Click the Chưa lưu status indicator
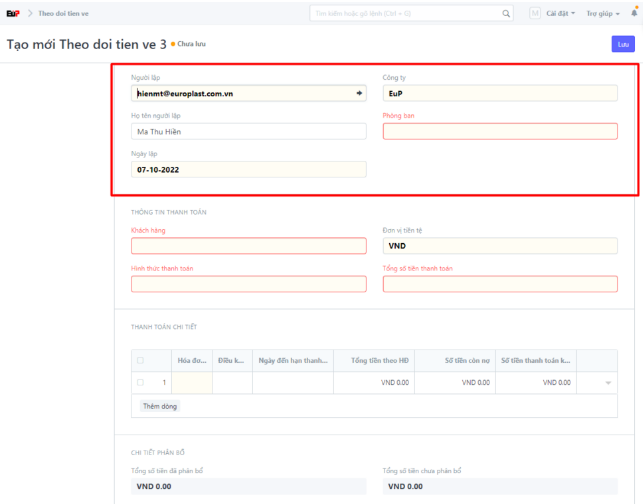Image resolution: width=643 pixels, height=504 pixels. click(x=188, y=45)
